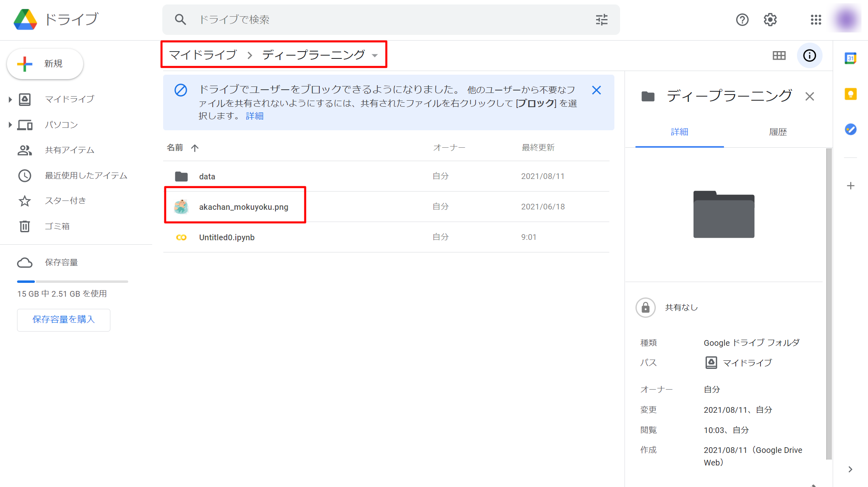Click the storage usage progress bar
The width and height of the screenshot is (868, 487).
point(72,281)
